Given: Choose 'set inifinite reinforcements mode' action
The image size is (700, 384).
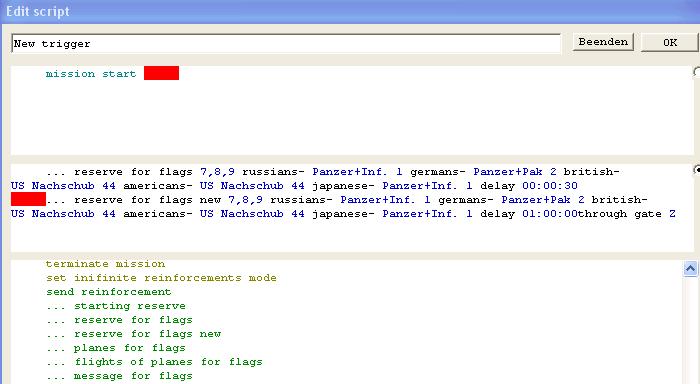Looking at the screenshot, I should point(161,278).
